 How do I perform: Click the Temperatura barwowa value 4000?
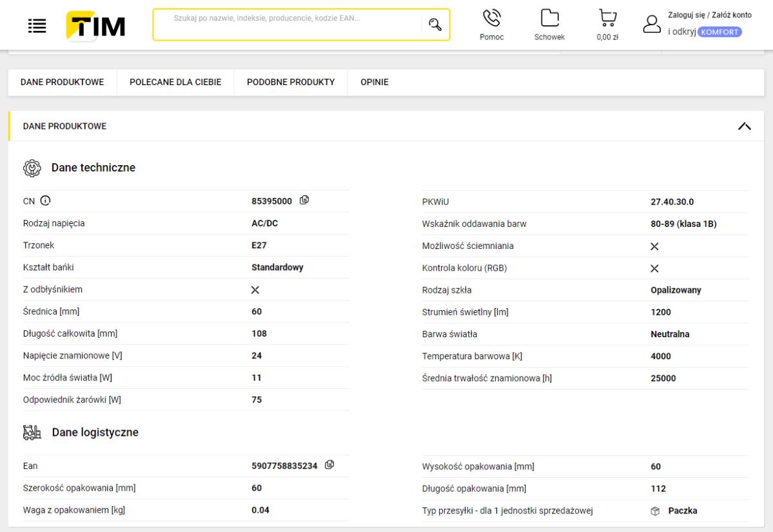(x=661, y=356)
